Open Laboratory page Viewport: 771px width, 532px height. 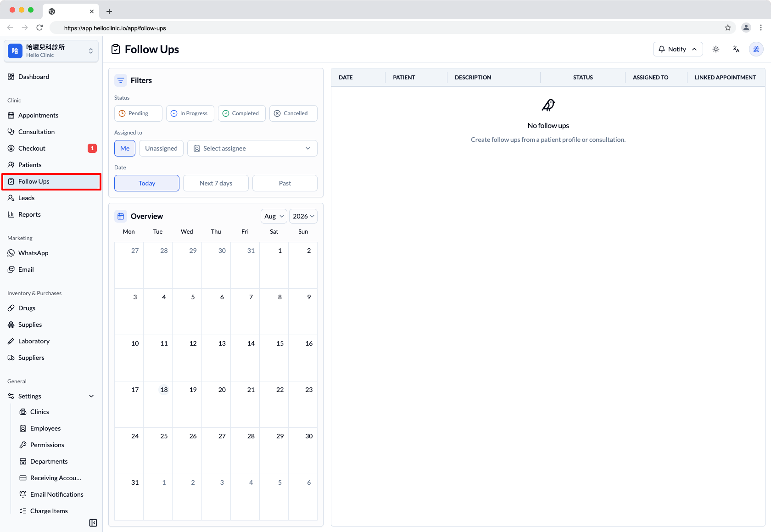51,341
